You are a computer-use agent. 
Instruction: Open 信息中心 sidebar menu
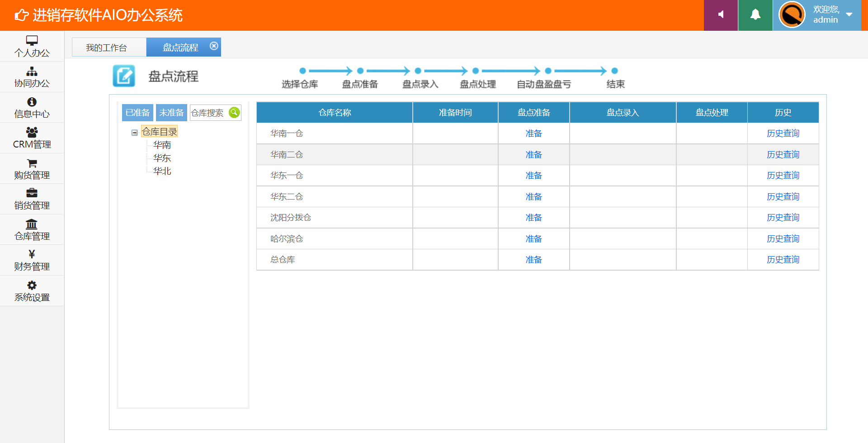point(32,107)
